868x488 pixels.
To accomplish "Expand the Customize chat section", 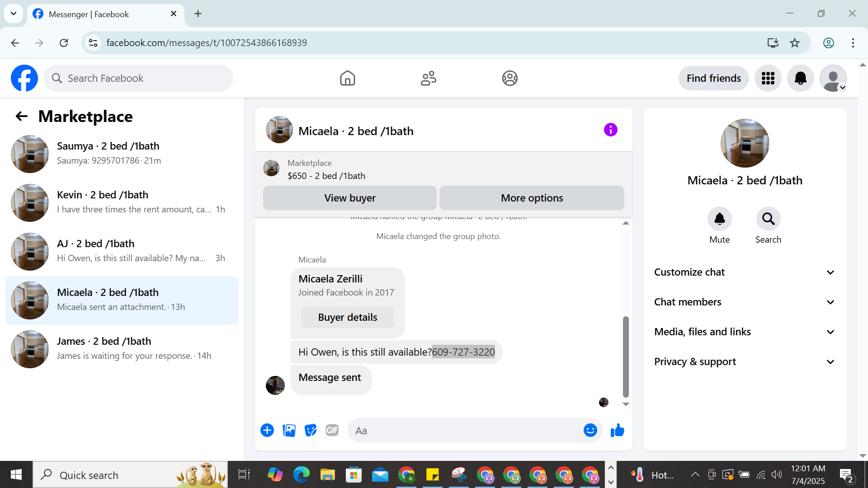I will click(745, 272).
